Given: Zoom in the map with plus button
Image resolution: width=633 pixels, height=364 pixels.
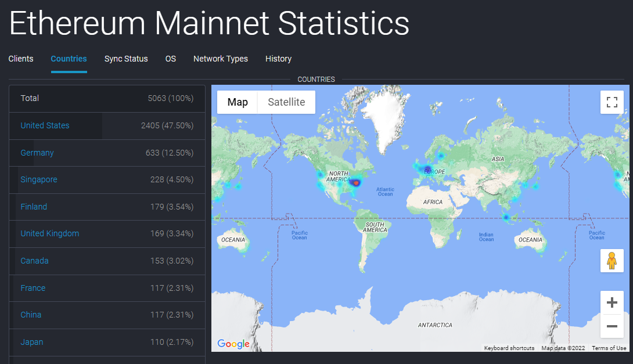Looking at the screenshot, I should tap(612, 302).
